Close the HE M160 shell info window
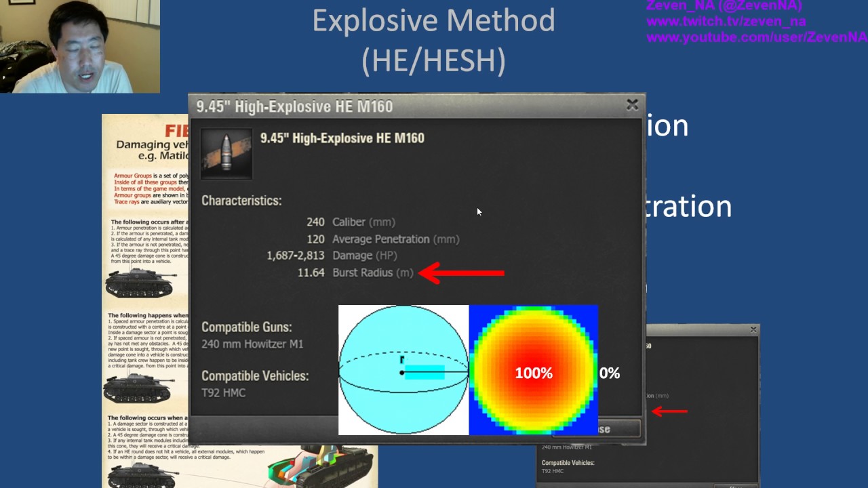The width and height of the screenshot is (868, 488). pyautogui.click(x=632, y=105)
